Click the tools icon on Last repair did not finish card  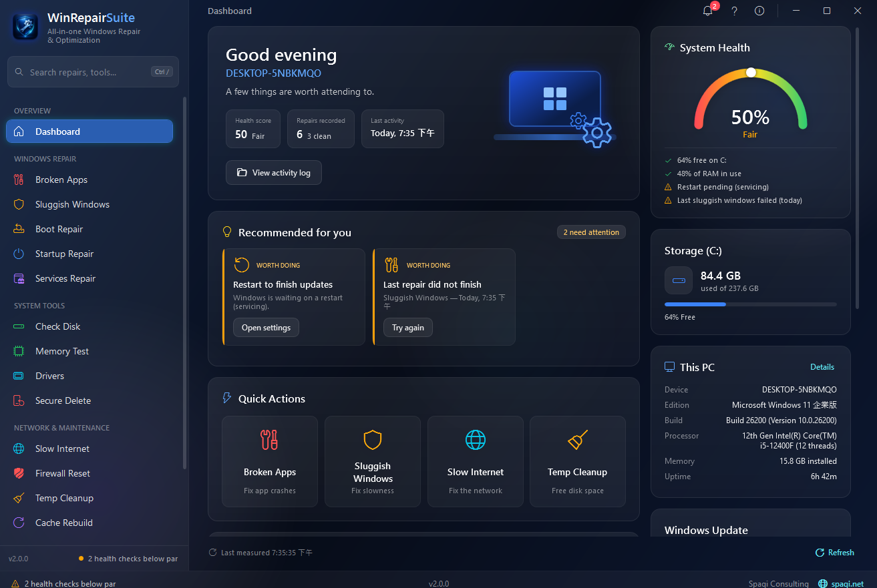pos(391,265)
